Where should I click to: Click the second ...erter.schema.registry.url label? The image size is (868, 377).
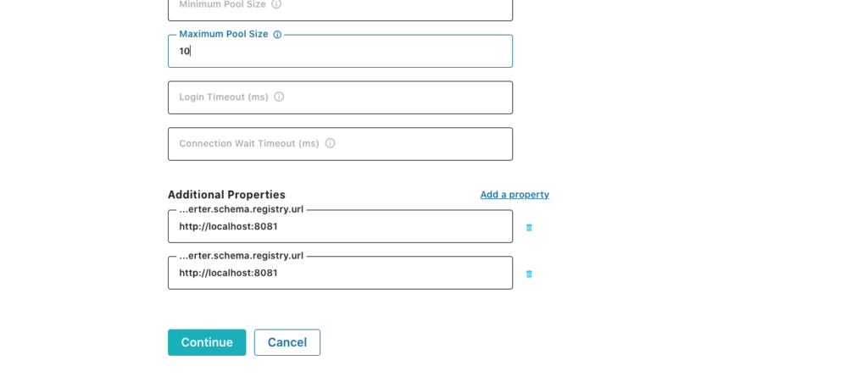241,256
